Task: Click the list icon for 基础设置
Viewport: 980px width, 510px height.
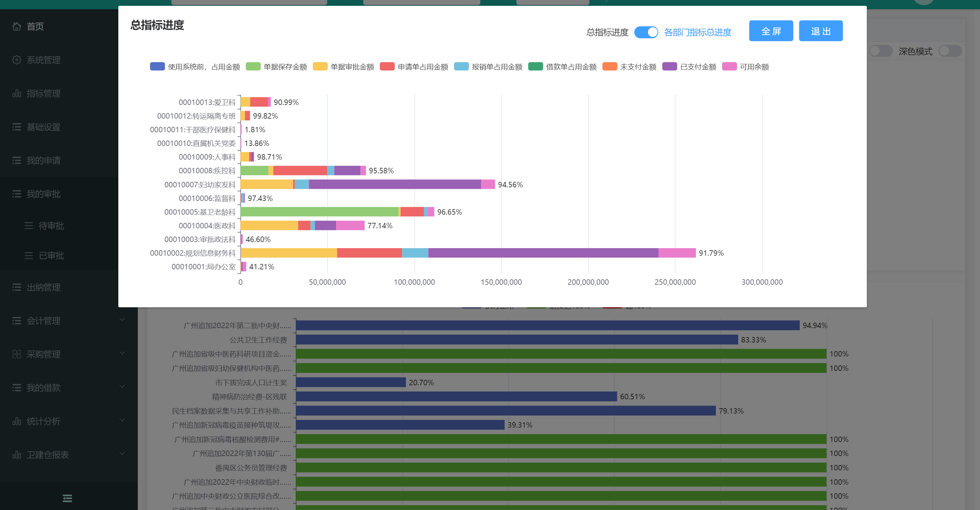Action: click(x=16, y=126)
